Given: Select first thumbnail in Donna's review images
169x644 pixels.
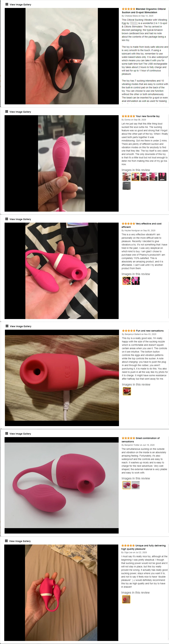Looking at the screenshot, I should [127, 177].
